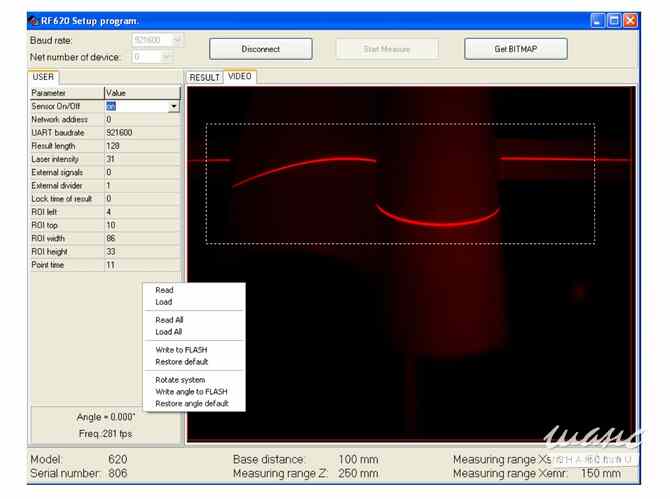Open the Baud rate dropdown
Screen dimensions: 670x499
click(178, 40)
